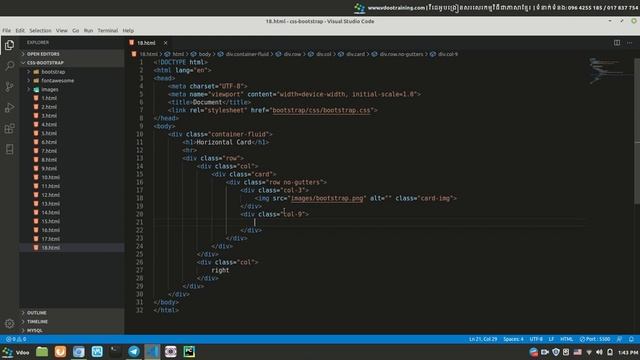Click HTML language mode in status bar
The image size is (640, 360).
[566, 339]
